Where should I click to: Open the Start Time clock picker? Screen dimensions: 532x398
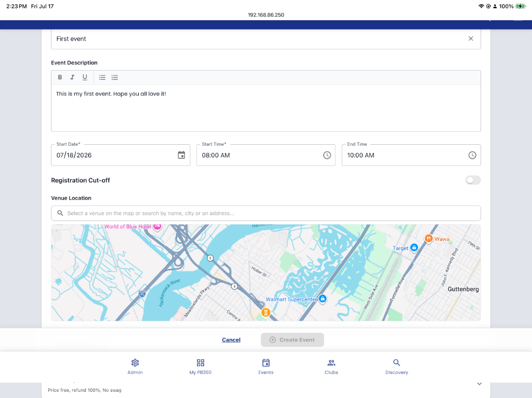327,155
